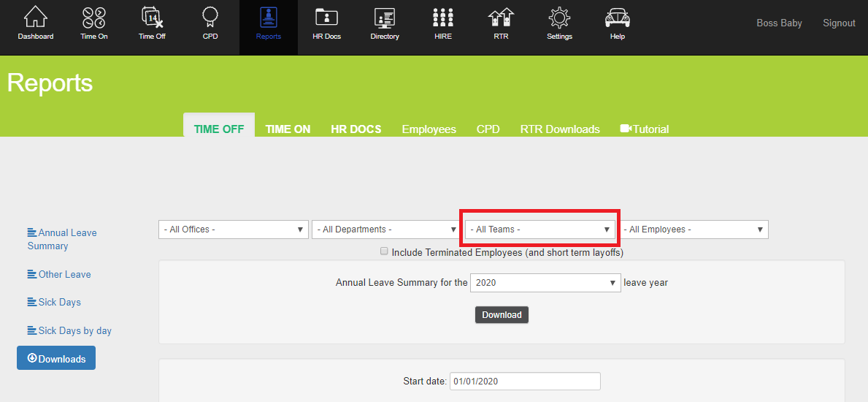Switch to the RTR Downloads tab
This screenshot has height=402, width=868.
coord(560,129)
